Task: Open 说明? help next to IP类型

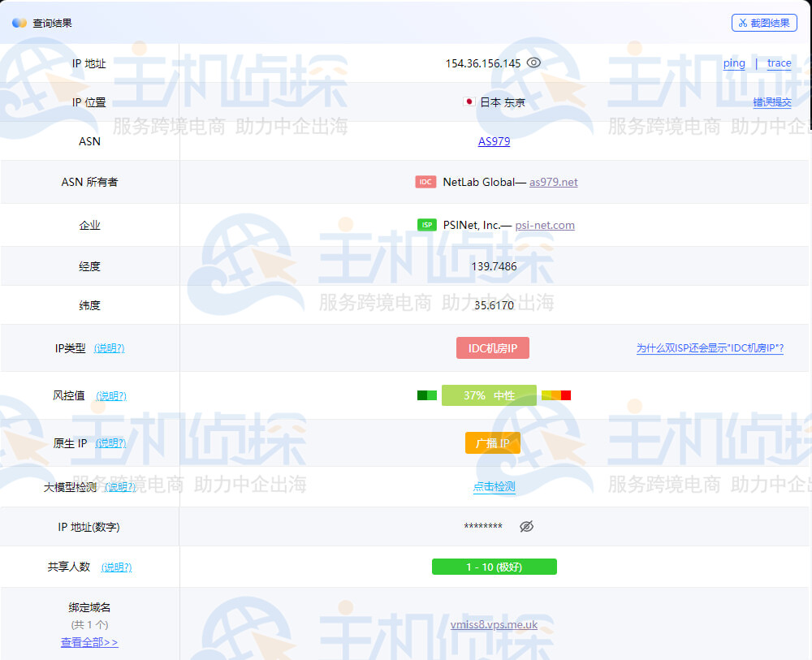Action: [x=109, y=348]
